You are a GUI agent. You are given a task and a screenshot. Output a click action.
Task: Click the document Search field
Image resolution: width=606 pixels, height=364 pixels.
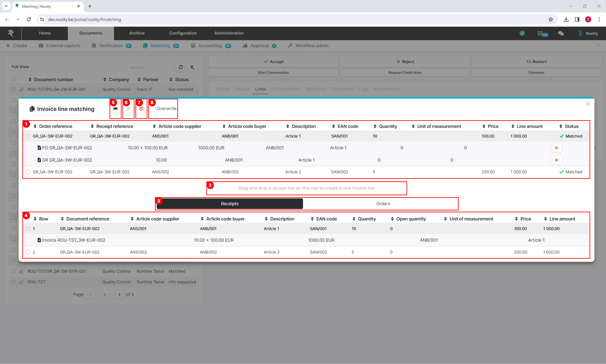(x=150, y=67)
